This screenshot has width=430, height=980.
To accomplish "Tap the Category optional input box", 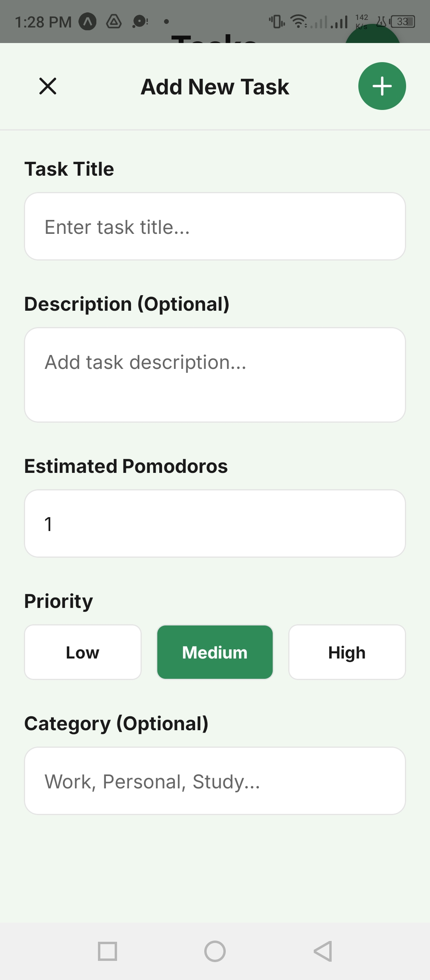I will tap(215, 781).
